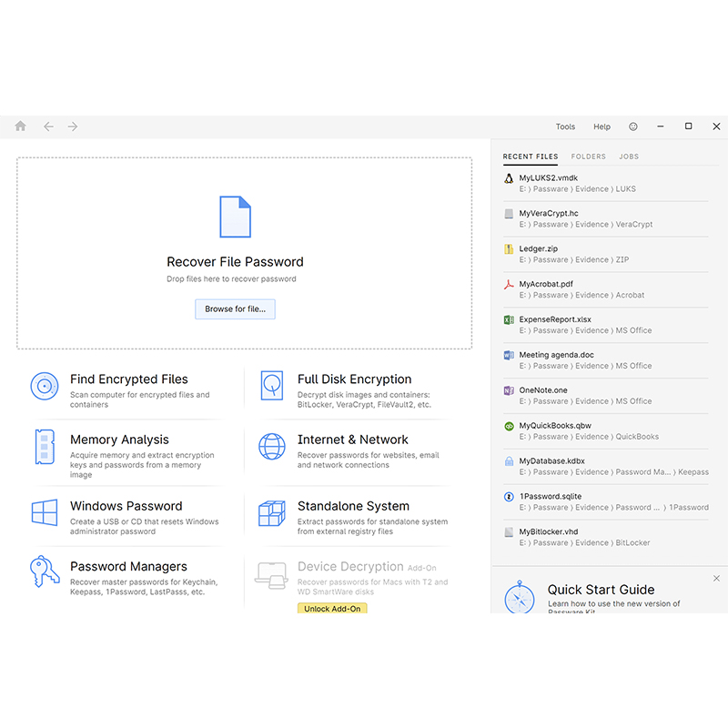Viewport: 728px width, 728px height.
Task: Click the disk icon for MyBitlocker.vhd
Action: coord(509,532)
